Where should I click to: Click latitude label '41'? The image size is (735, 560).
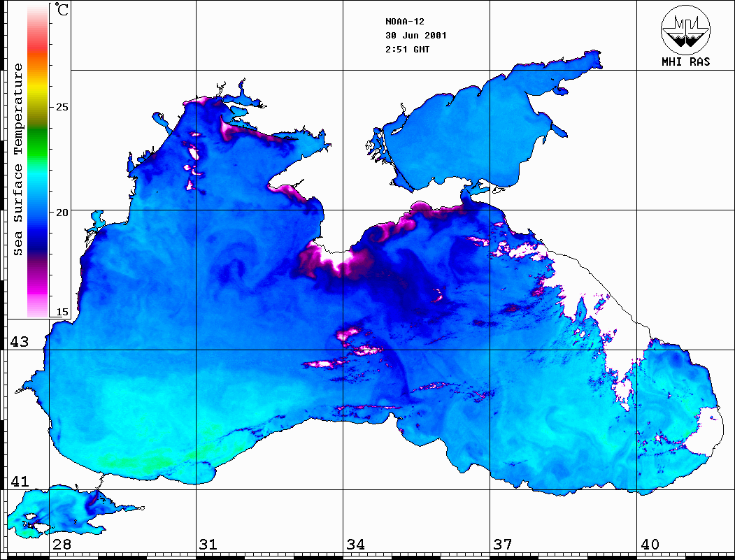tap(19, 482)
